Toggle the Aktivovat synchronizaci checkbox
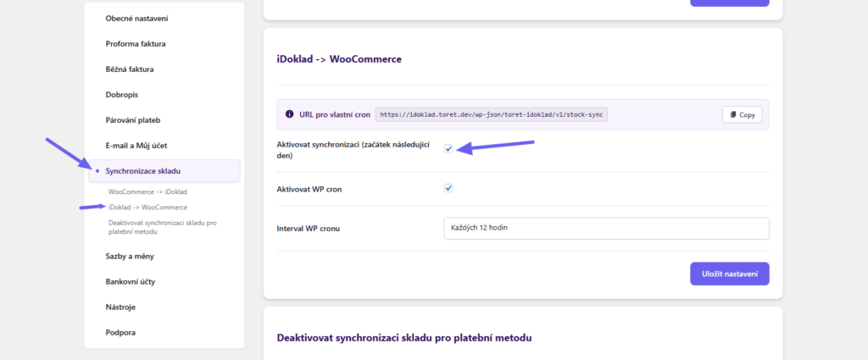 [448, 149]
